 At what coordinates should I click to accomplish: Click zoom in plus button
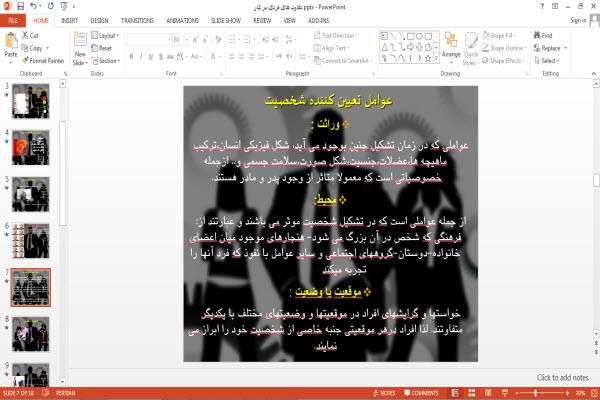(567, 393)
